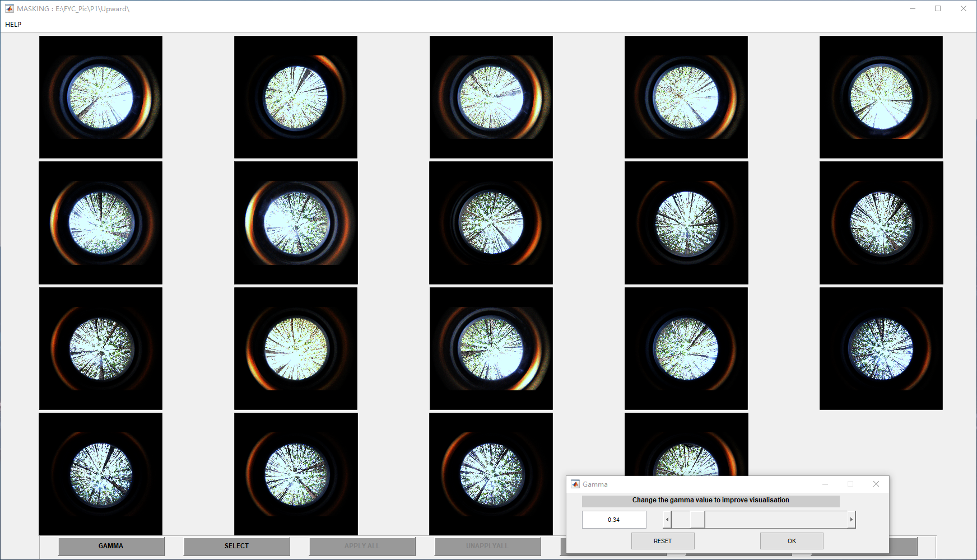Select the first thumbnail in the second row

coord(101,223)
